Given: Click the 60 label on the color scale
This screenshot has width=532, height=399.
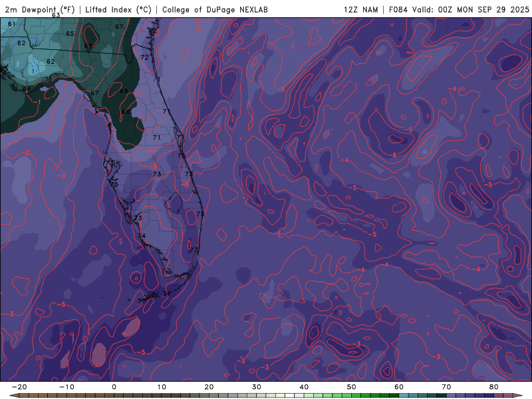Looking at the screenshot, I should [399, 387].
